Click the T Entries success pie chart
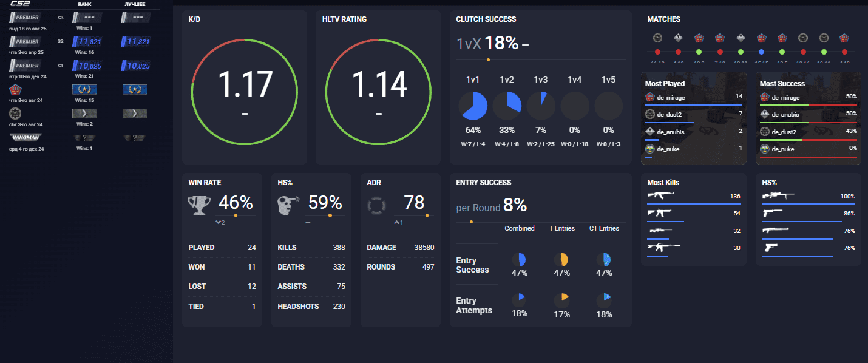868x363 pixels. pyautogui.click(x=561, y=260)
